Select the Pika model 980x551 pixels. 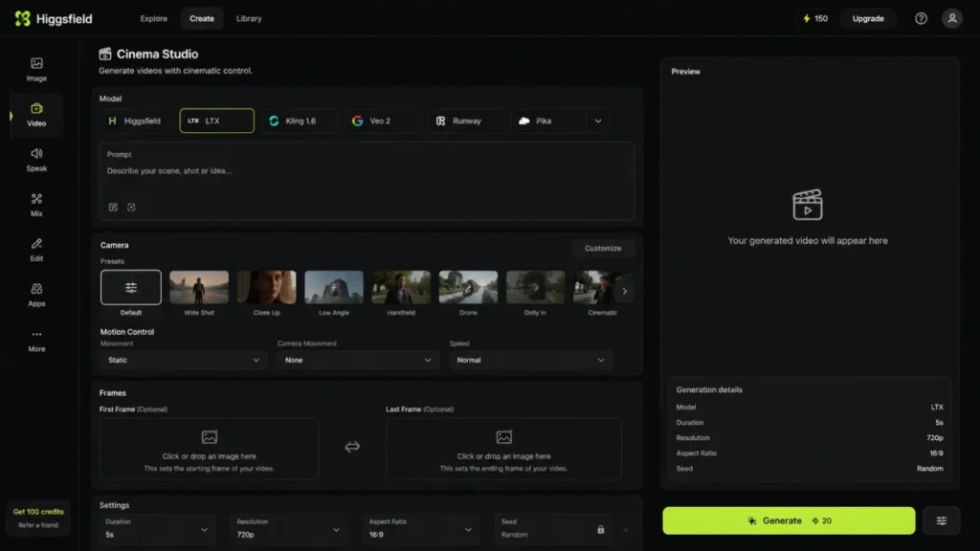pos(547,121)
